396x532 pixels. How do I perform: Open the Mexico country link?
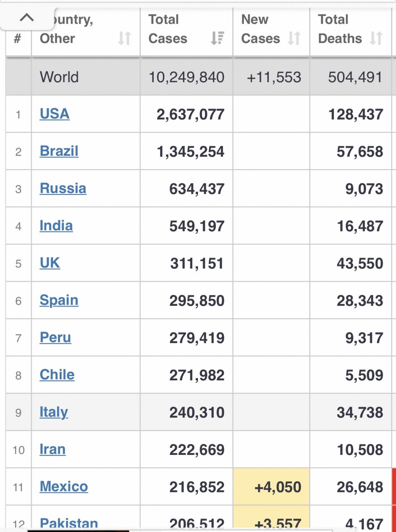64,486
